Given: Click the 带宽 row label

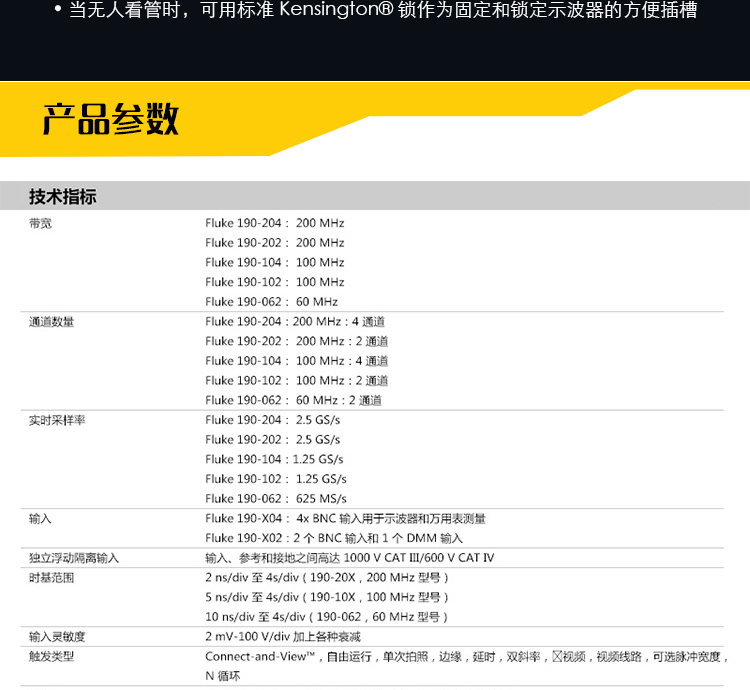Looking at the screenshot, I should tap(40, 223).
